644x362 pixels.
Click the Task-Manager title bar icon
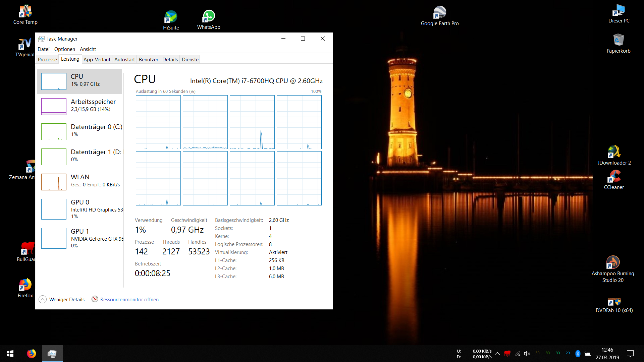coord(41,39)
